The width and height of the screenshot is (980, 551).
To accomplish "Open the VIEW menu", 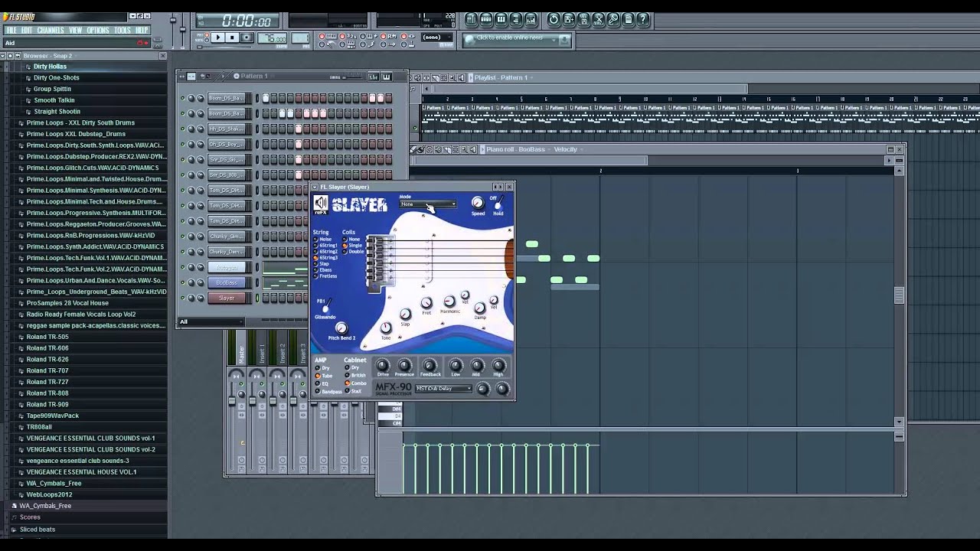I will (x=76, y=31).
